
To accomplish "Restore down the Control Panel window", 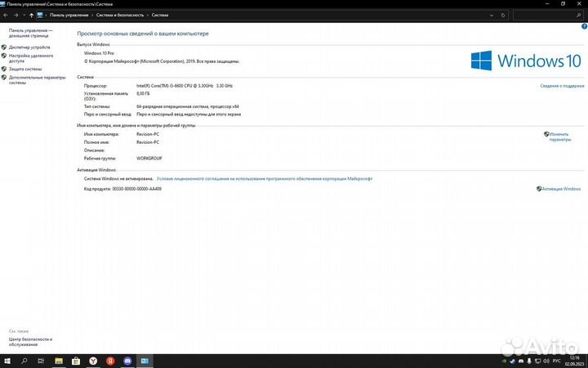I will click(x=563, y=4).
